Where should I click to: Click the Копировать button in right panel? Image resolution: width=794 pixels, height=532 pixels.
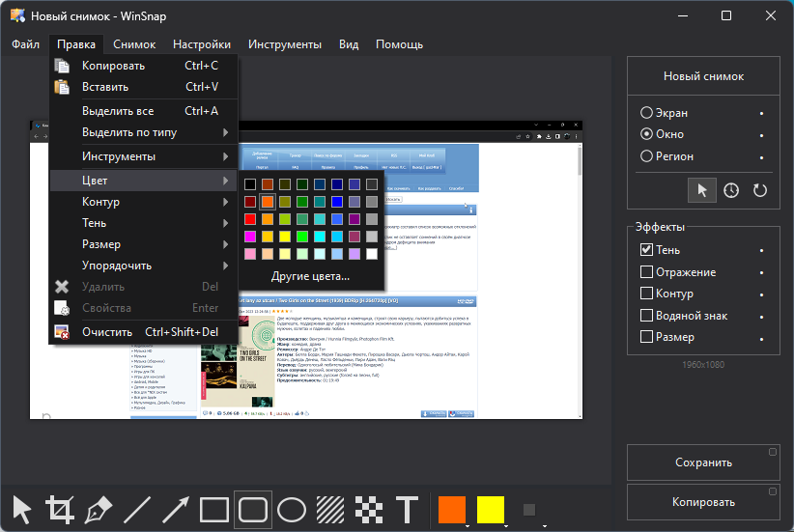click(x=703, y=502)
